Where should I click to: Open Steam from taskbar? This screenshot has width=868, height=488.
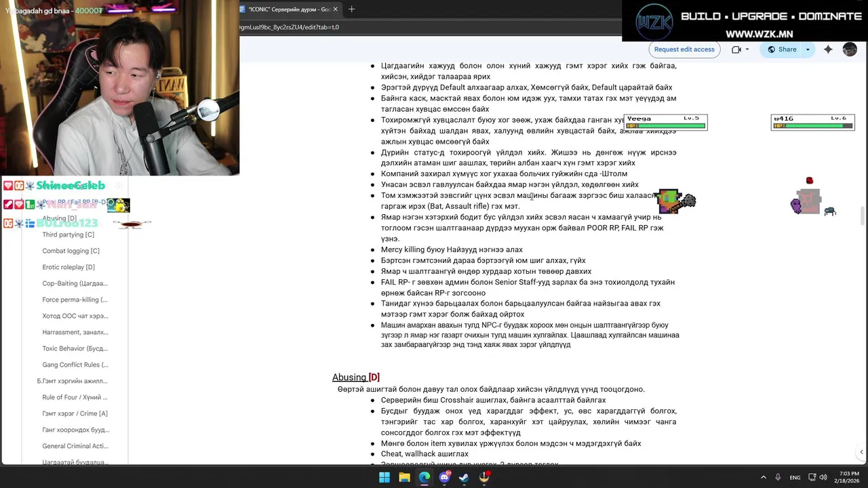click(464, 477)
